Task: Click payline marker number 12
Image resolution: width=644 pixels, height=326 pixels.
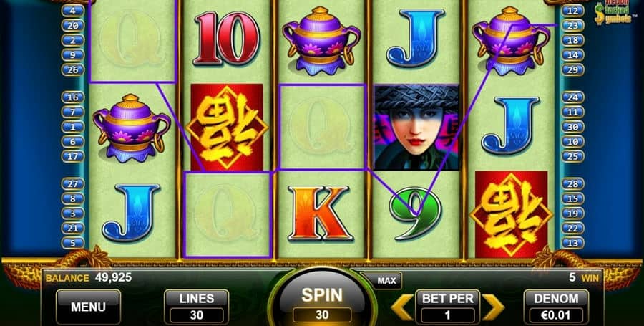Action: coord(572,10)
